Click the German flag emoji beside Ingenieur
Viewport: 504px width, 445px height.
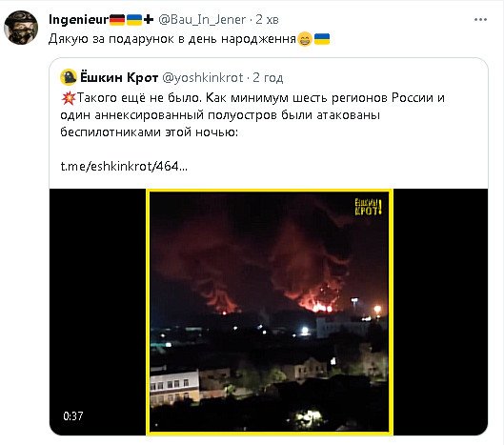[117, 20]
